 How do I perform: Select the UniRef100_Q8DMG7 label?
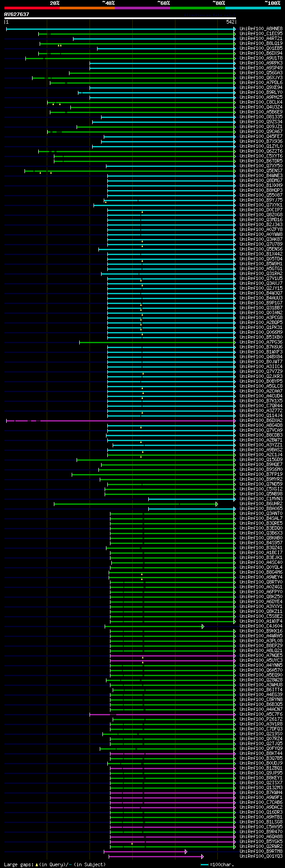[x=261, y=180]
